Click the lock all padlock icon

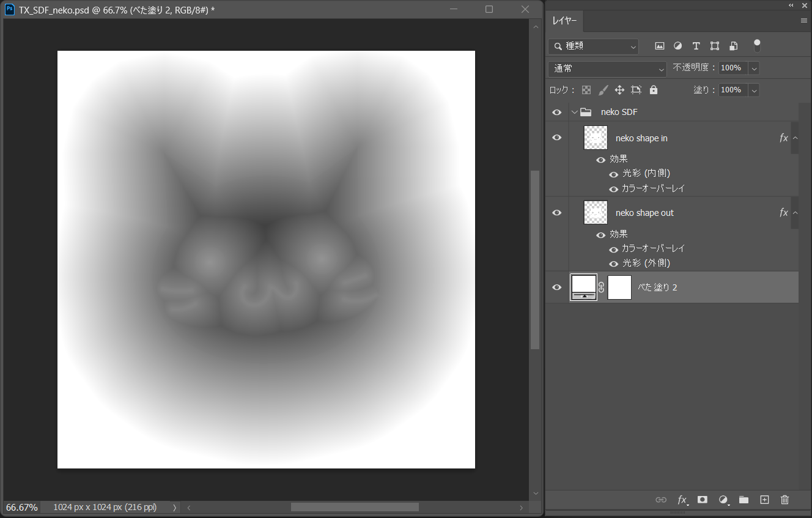(654, 90)
